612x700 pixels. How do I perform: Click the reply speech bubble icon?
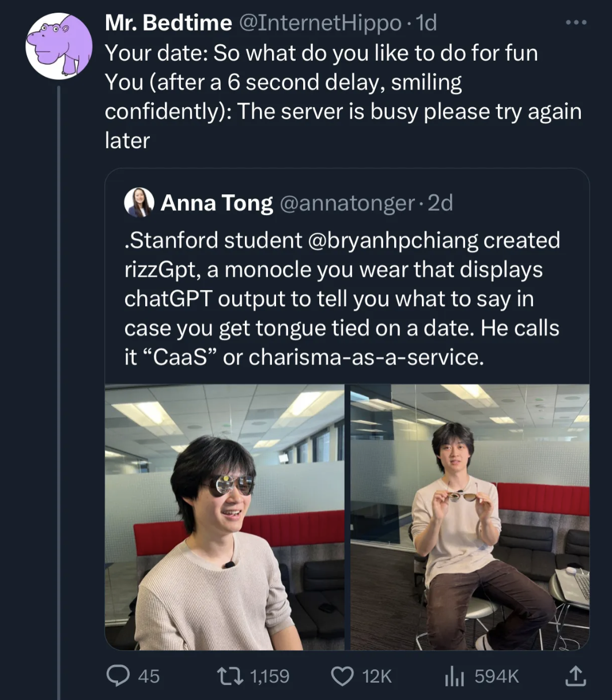[x=119, y=676]
